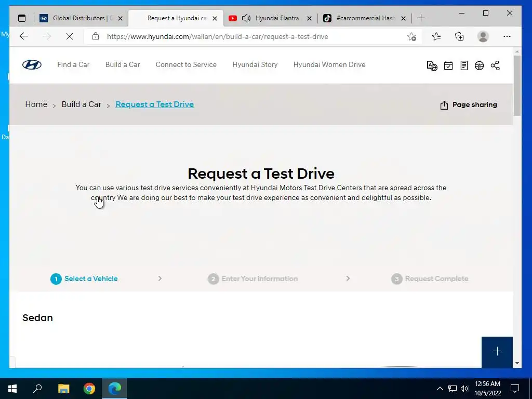The image size is (532, 399).
Task: Click step 3 Request Complete
Action: [x=430, y=278]
